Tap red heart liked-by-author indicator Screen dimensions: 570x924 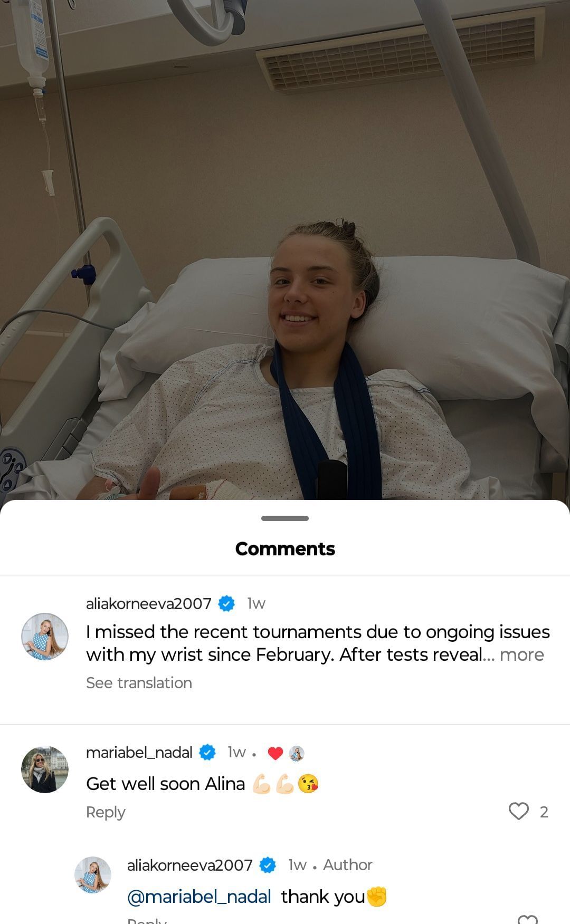click(275, 753)
